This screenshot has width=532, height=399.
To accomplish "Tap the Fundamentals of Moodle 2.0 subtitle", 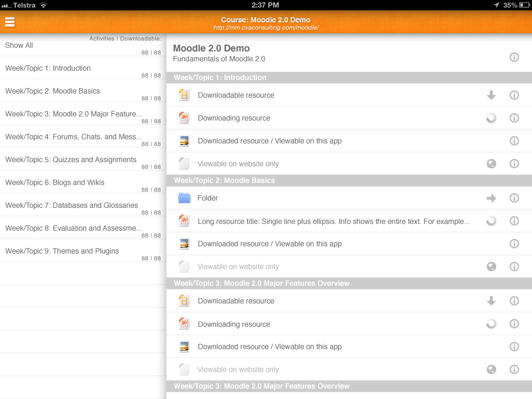I will (x=219, y=59).
